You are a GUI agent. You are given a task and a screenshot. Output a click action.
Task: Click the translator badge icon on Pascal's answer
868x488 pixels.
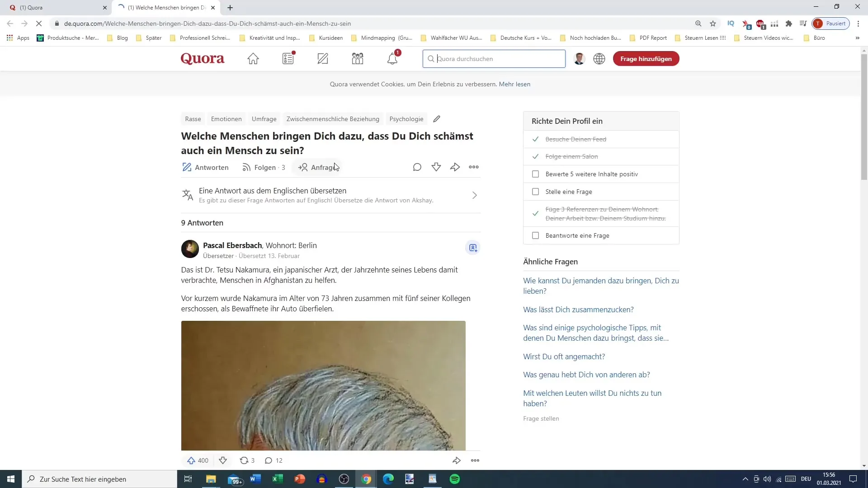(473, 248)
